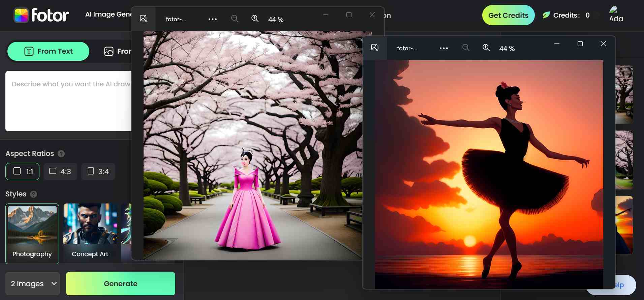The image size is (644, 300).
Task: Show help for Aspect Ratios
Action: [61, 154]
